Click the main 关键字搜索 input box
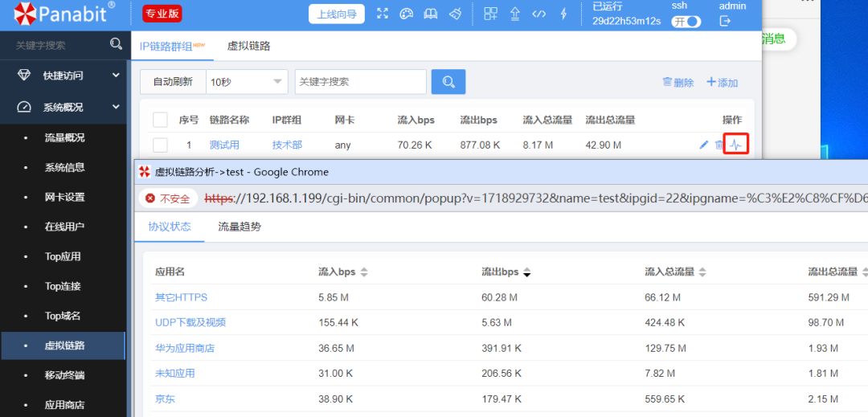This screenshot has width=868, height=417. coord(361,82)
